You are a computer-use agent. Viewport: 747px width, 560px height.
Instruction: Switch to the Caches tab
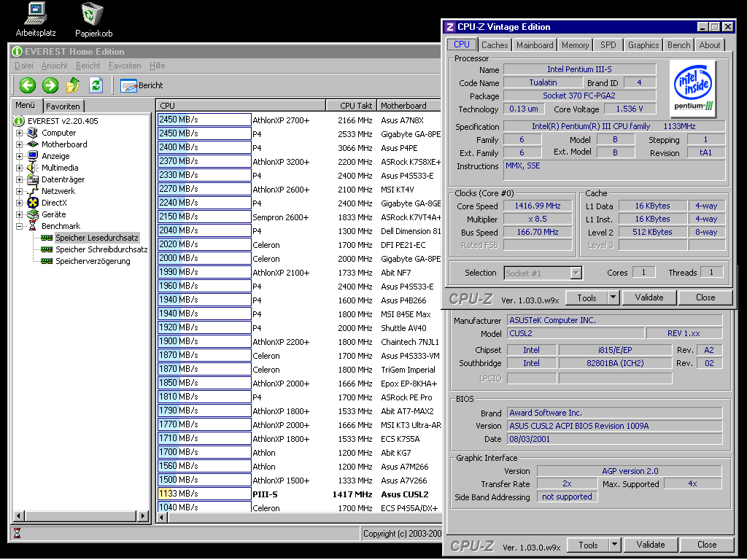coord(495,45)
